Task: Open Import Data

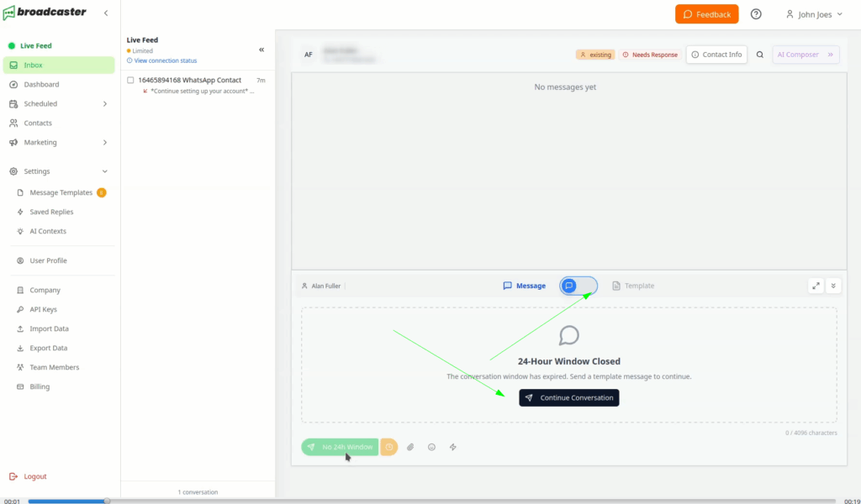Action: tap(49, 328)
